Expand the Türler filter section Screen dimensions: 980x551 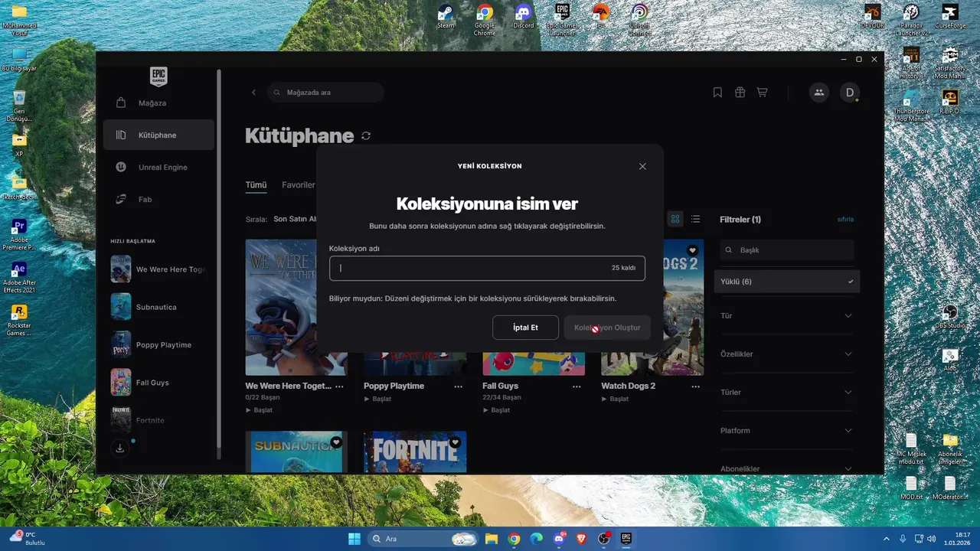coord(786,392)
